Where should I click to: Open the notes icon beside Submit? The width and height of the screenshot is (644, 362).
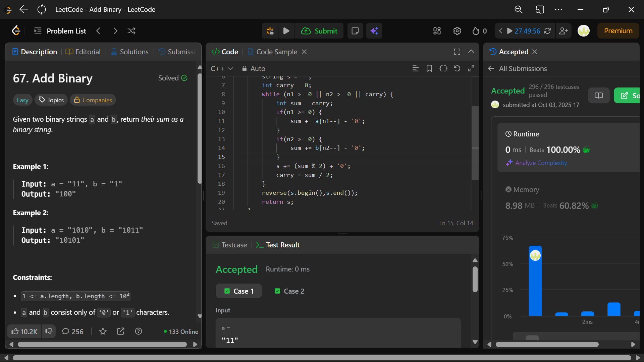tap(355, 31)
